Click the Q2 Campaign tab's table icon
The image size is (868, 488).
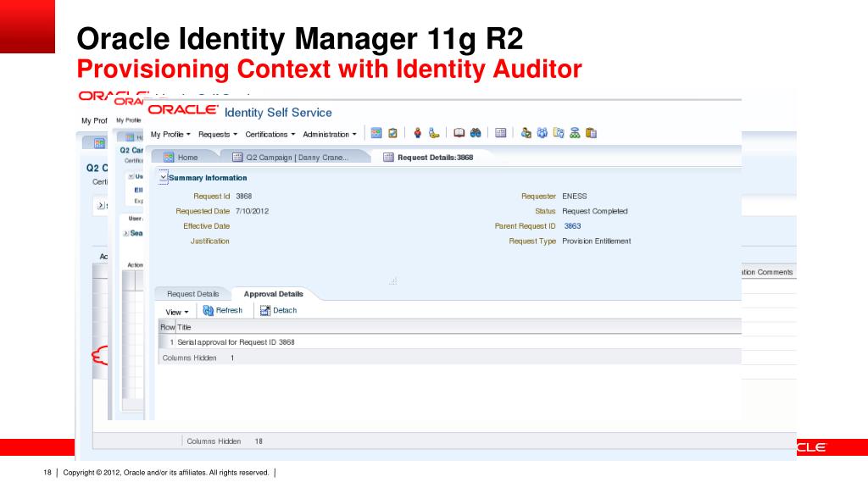click(x=237, y=157)
